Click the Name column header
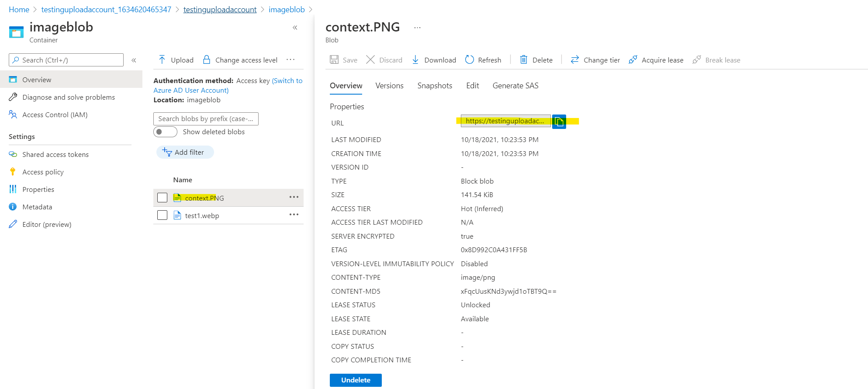The height and width of the screenshot is (389, 868). pyautogui.click(x=183, y=180)
